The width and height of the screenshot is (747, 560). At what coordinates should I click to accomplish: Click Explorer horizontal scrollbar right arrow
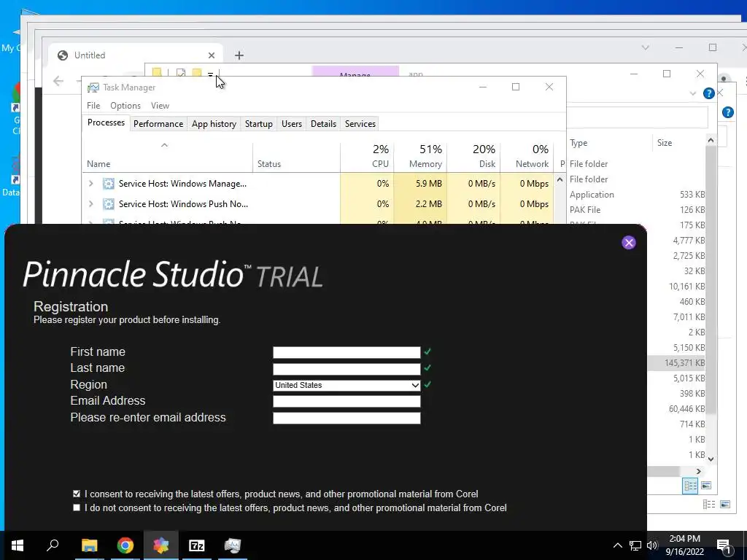click(x=698, y=472)
